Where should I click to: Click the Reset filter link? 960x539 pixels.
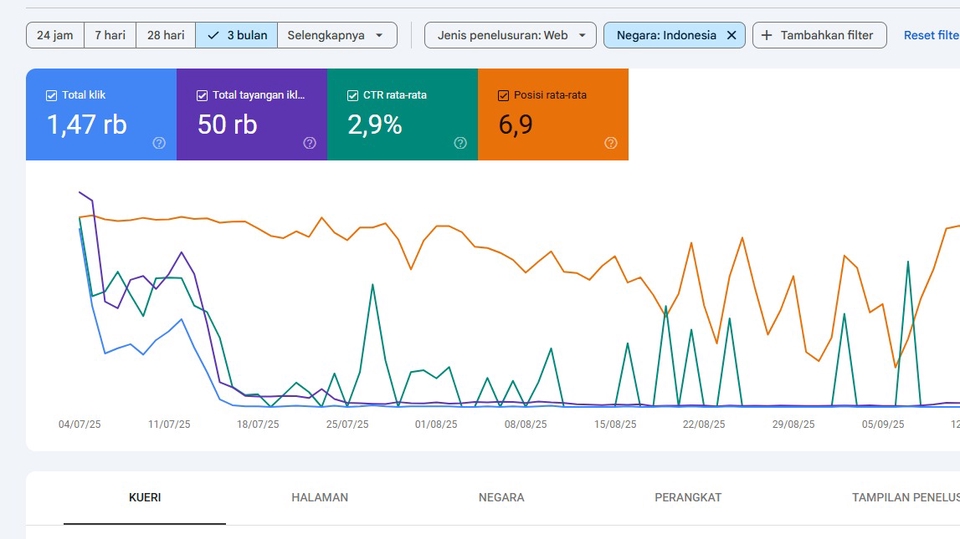click(x=930, y=35)
